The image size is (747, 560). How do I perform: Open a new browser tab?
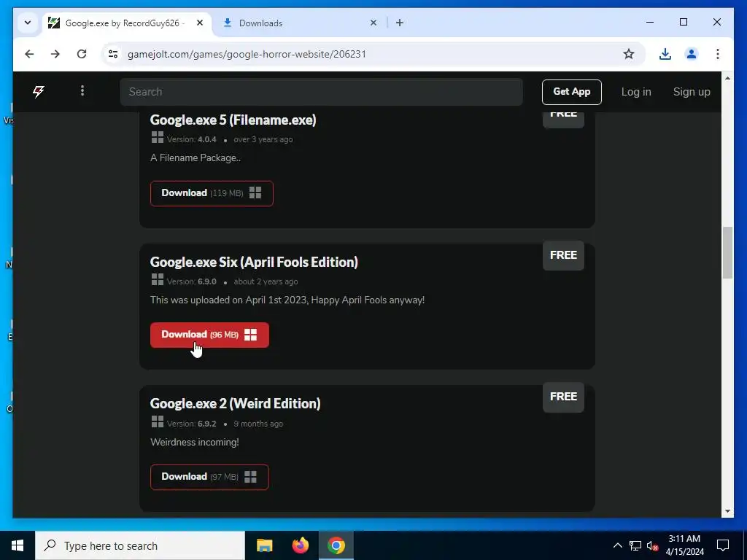point(400,23)
